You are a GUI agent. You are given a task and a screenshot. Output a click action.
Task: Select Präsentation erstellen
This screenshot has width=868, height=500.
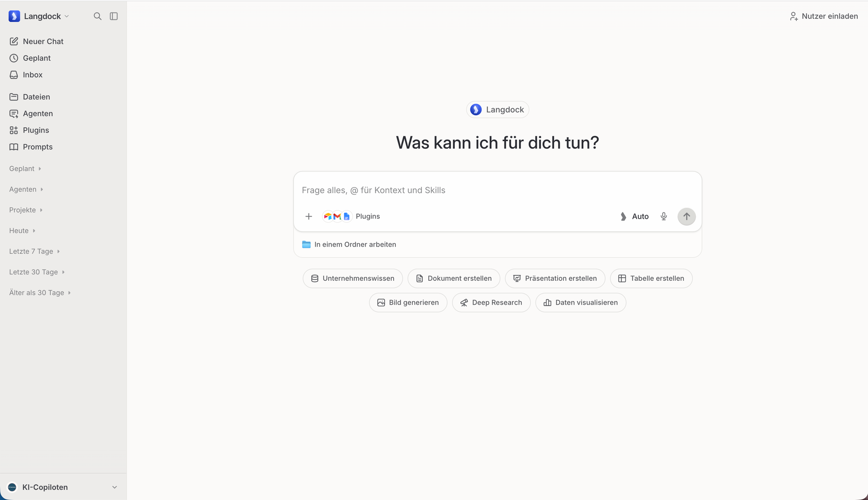point(555,278)
